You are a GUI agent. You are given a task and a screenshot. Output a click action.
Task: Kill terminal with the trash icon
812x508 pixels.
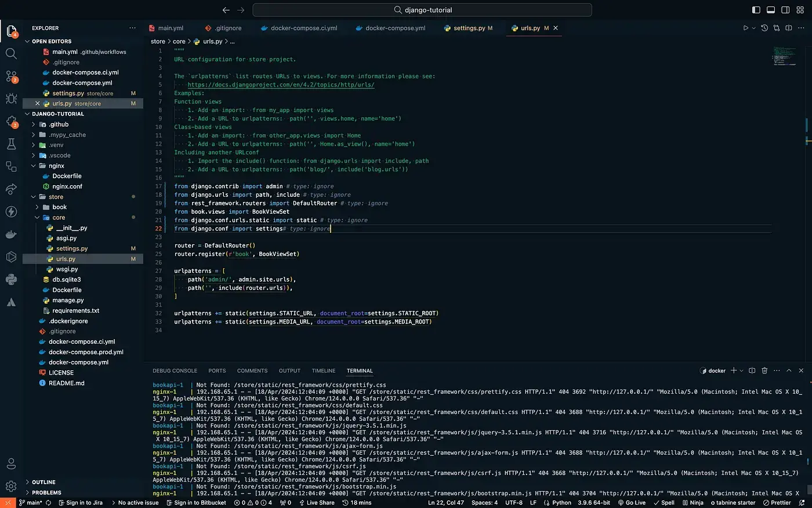(x=764, y=370)
